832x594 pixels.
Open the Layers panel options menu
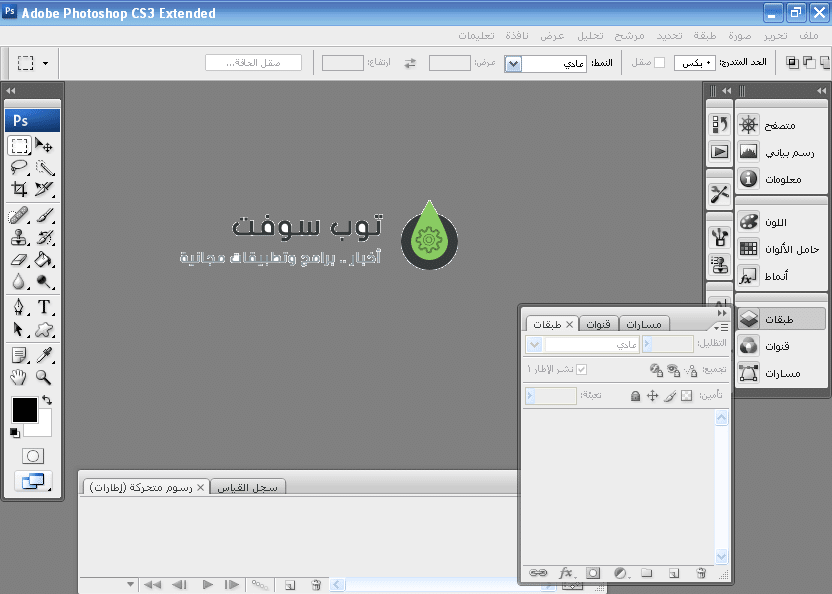tap(721, 327)
